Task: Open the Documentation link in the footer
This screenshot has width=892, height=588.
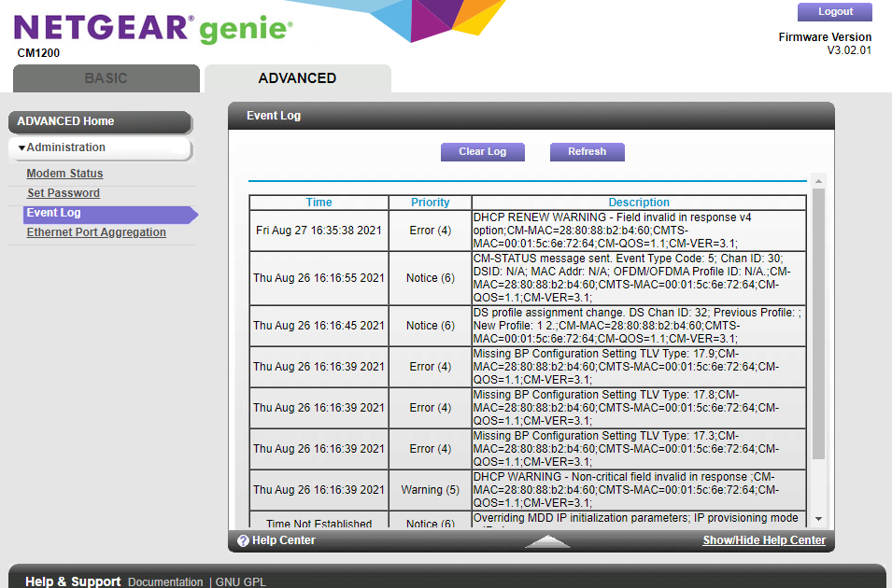Action: pos(165,581)
